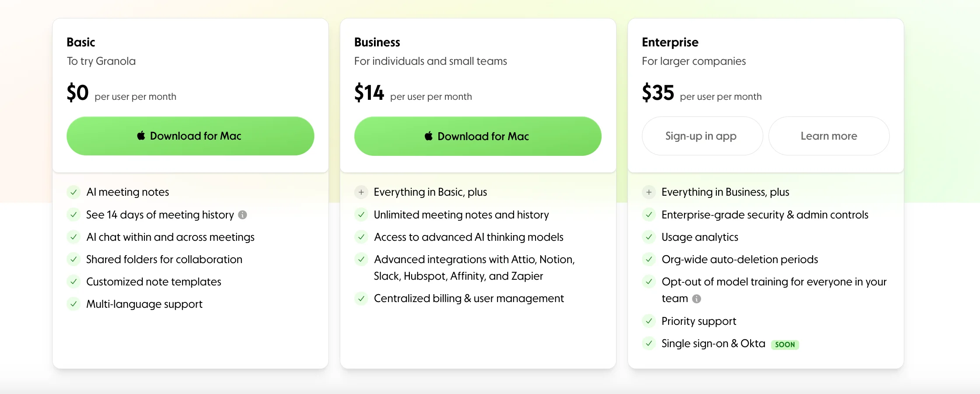Click 'Customized note templates' text
980x394 pixels.
[154, 281]
